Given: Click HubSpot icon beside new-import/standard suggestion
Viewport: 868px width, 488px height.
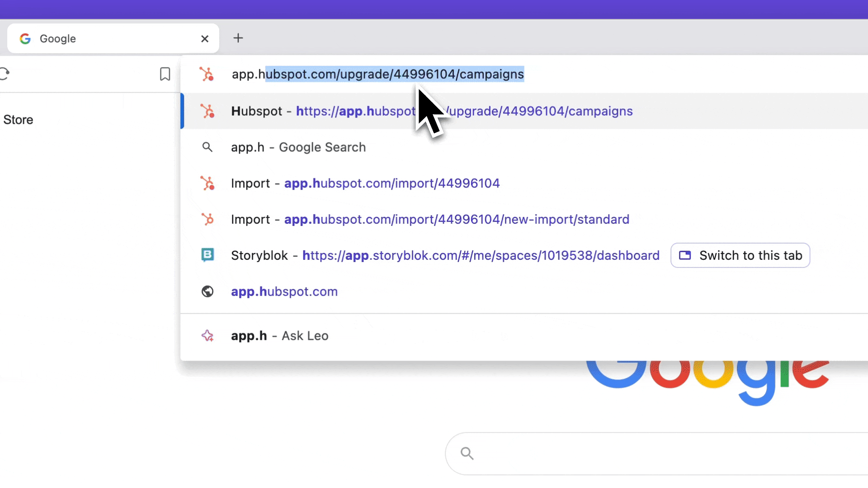Looking at the screenshot, I should coord(208,220).
